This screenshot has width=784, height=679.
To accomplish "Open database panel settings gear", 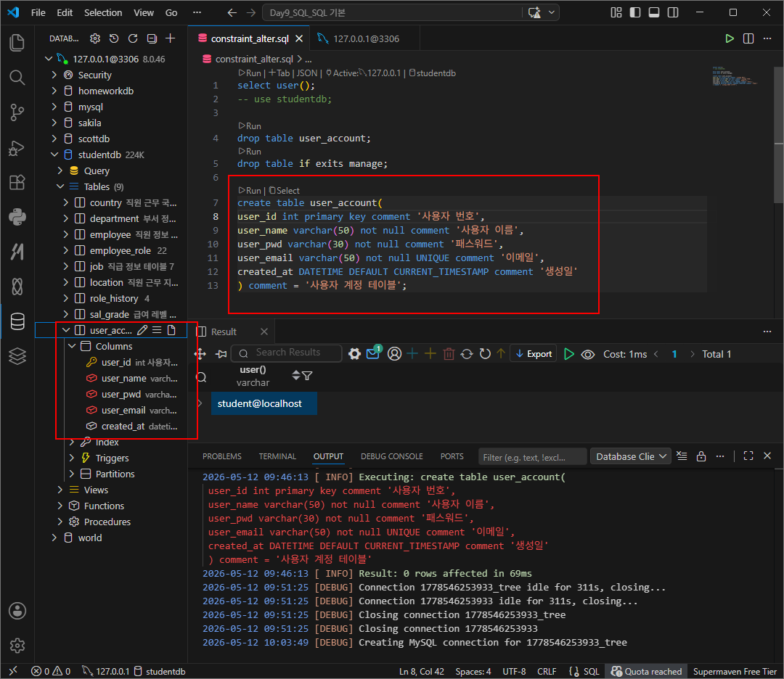I will [95, 38].
